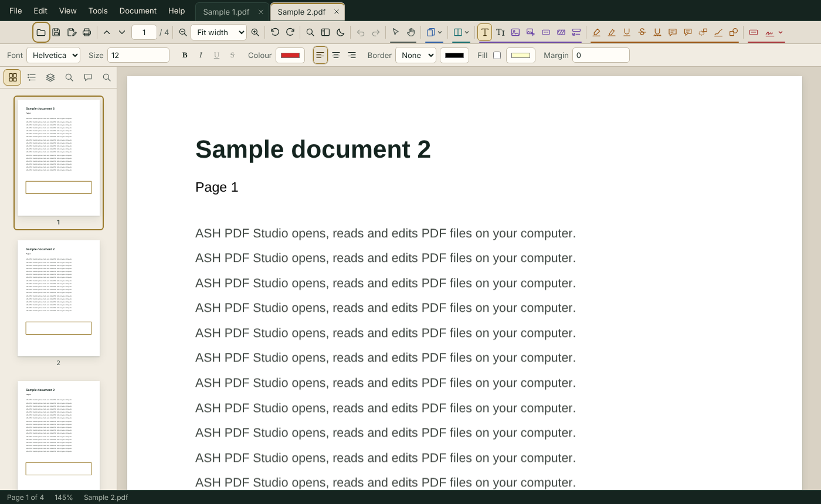Select the Add Image tool
This screenshot has height=504, width=821.
pos(515,32)
